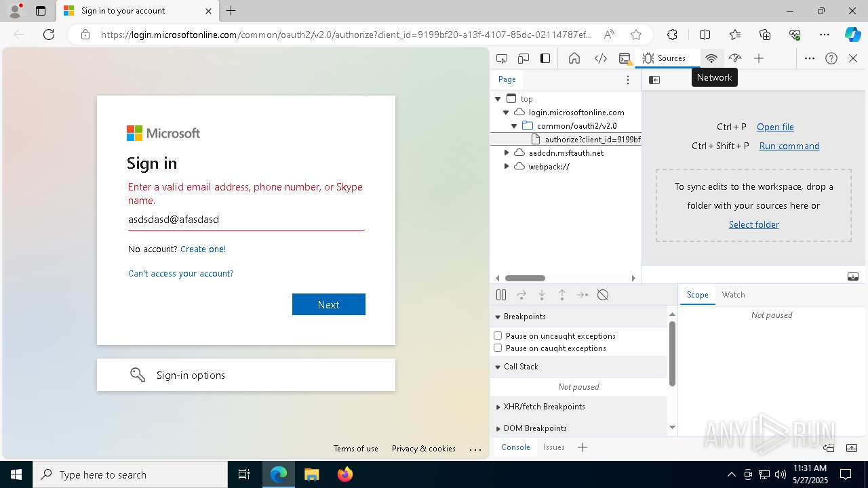
Task: Open the Copilot sidebar icon
Action: pyautogui.click(x=853, y=35)
